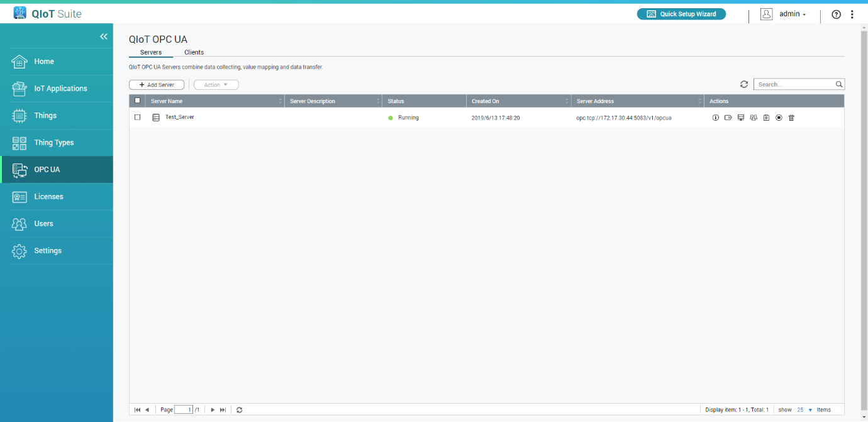
Task: Sort by Server Name column
Action: pos(215,101)
